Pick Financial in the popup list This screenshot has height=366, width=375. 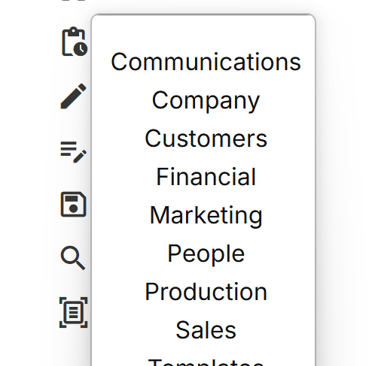coord(206,177)
